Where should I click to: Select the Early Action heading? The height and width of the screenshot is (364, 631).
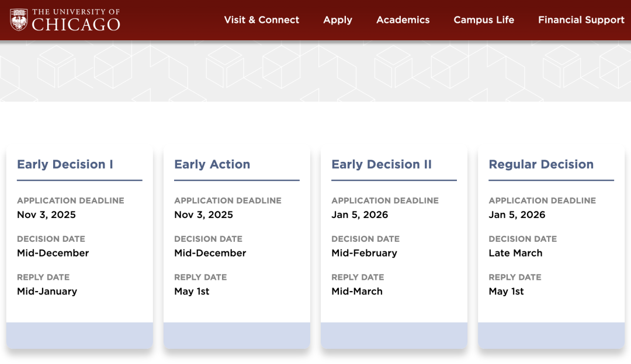click(212, 165)
